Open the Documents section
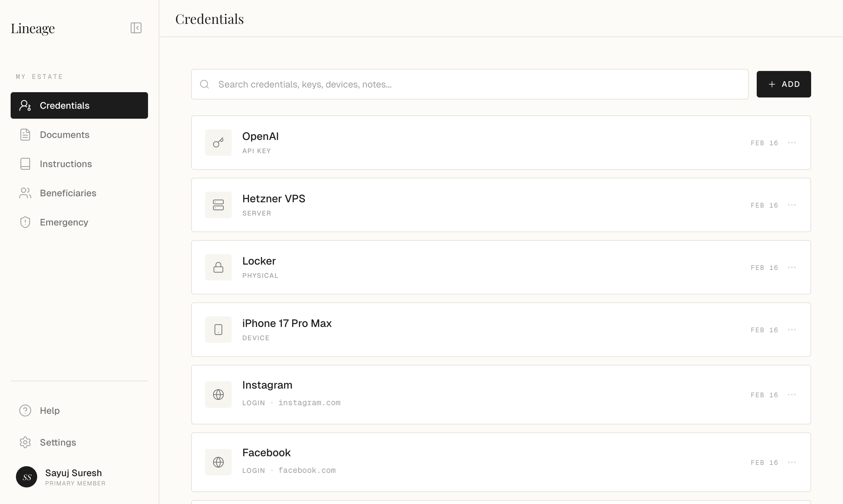Image resolution: width=843 pixels, height=504 pixels. 64,135
